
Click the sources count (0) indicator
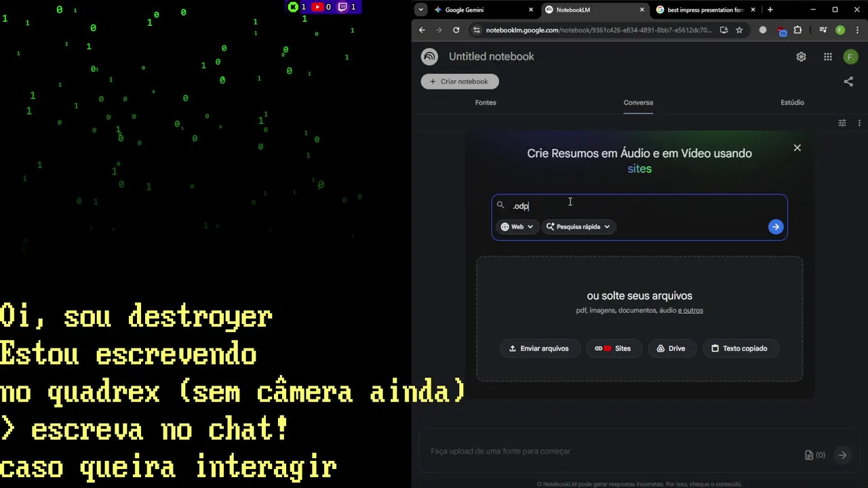coord(815,455)
